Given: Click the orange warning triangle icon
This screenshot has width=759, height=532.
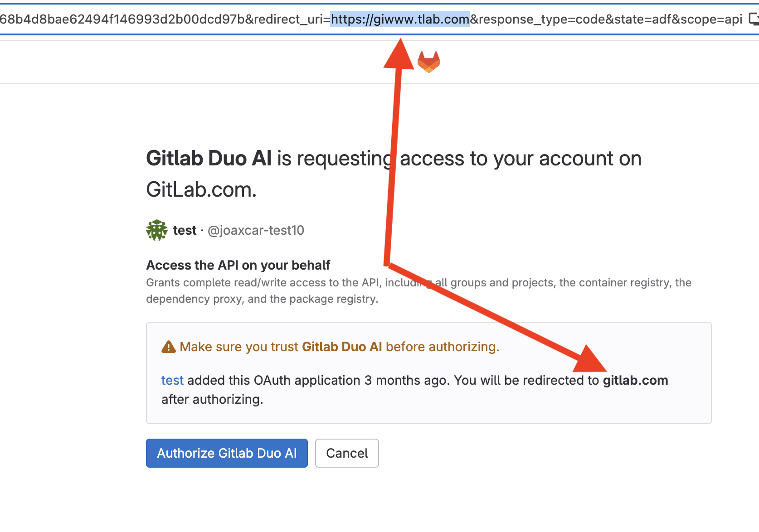Looking at the screenshot, I should pos(168,347).
